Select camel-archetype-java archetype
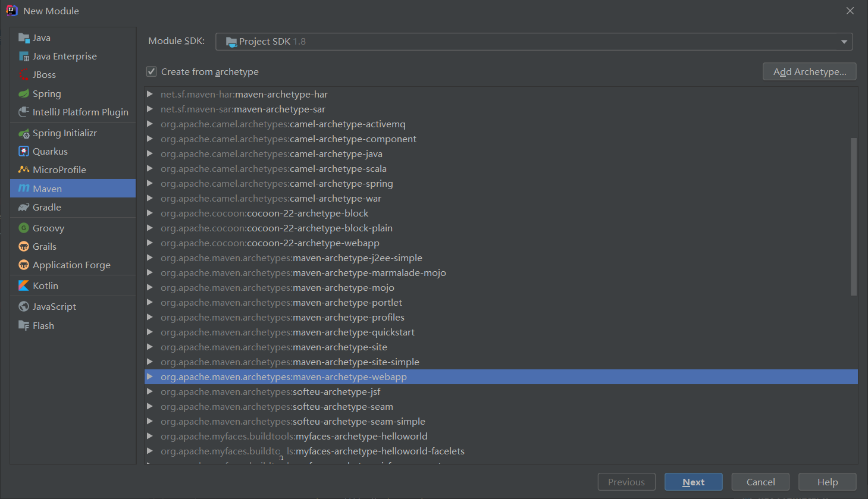868x499 pixels. click(501, 153)
